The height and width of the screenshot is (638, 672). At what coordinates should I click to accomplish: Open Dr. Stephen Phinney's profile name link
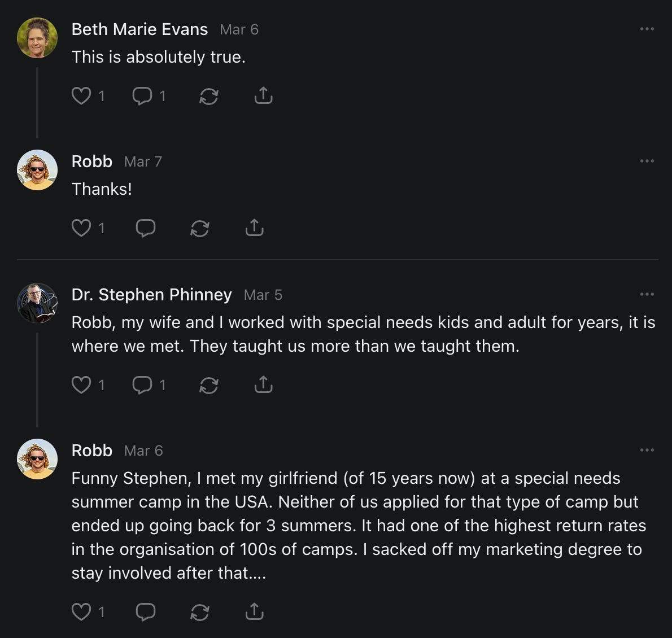click(151, 295)
